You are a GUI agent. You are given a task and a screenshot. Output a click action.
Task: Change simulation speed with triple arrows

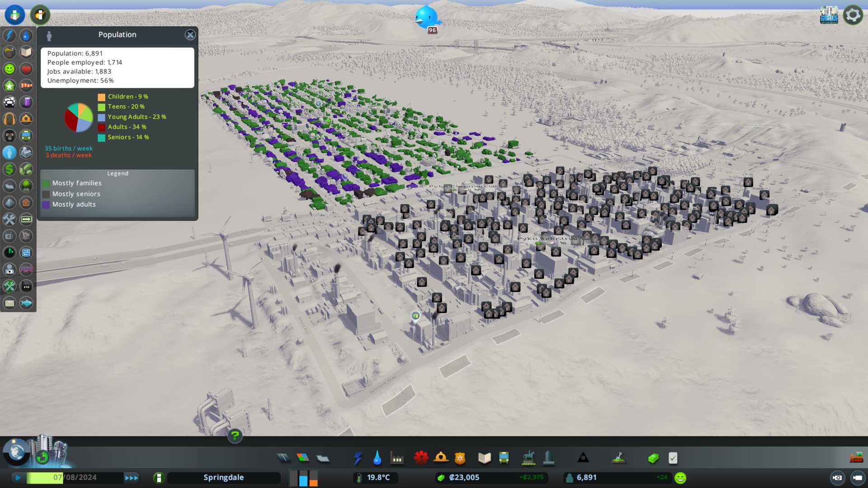(x=132, y=478)
